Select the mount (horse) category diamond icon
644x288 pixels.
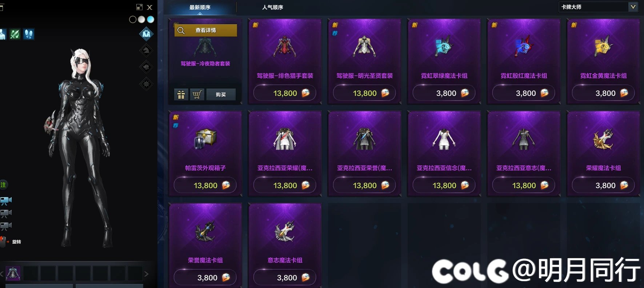click(146, 50)
